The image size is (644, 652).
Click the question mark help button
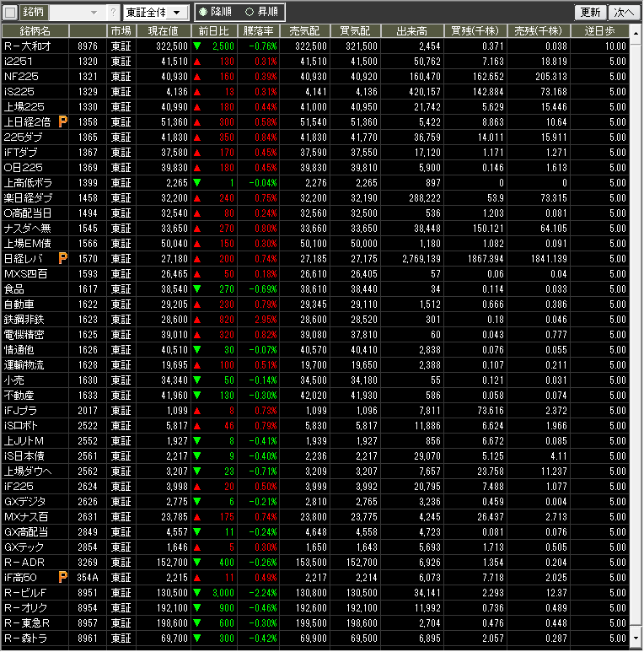tap(113, 13)
